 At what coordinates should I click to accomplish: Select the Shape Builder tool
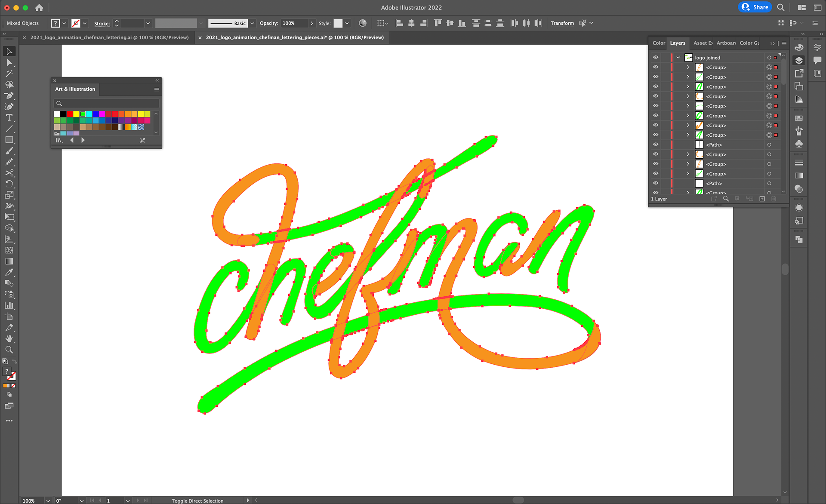click(9, 228)
